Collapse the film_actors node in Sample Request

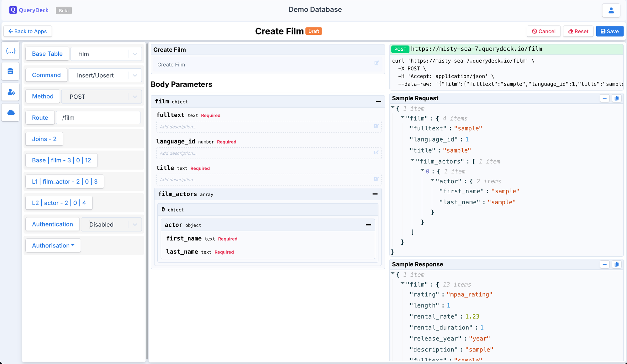click(412, 160)
